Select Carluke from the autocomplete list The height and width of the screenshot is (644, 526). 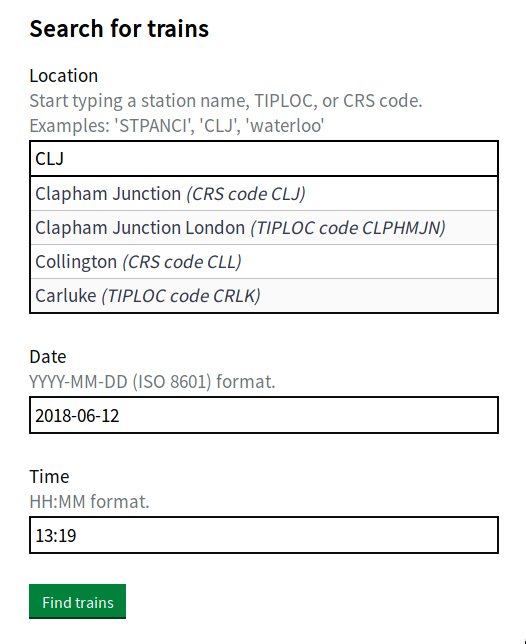pyautogui.click(x=264, y=296)
